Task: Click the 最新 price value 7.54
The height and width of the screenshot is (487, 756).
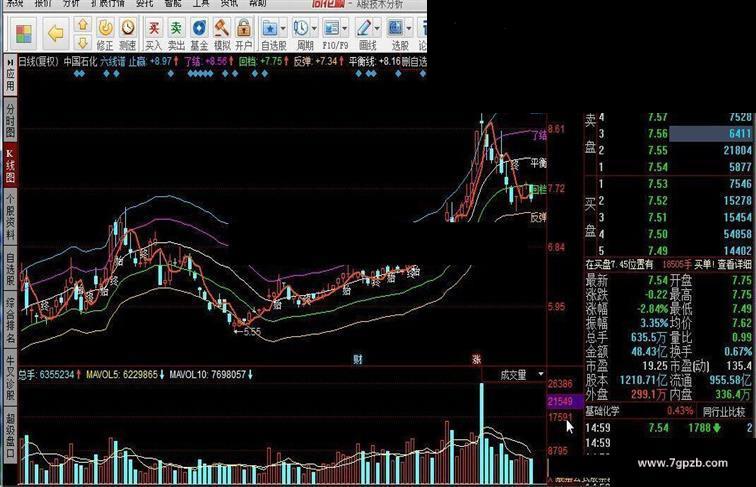Action: tap(658, 281)
